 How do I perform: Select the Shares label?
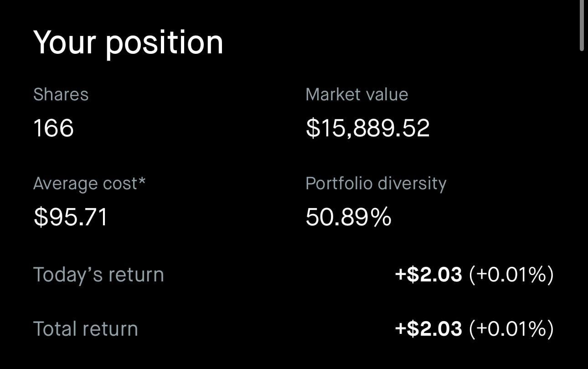coord(61,94)
